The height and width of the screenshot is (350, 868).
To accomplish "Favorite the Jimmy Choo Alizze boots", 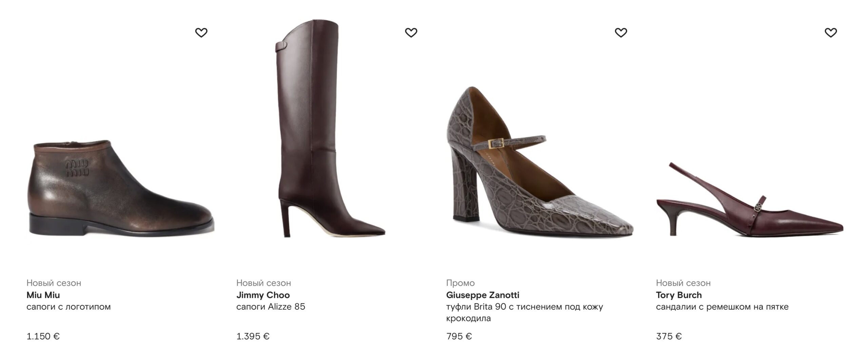I will coord(411,33).
